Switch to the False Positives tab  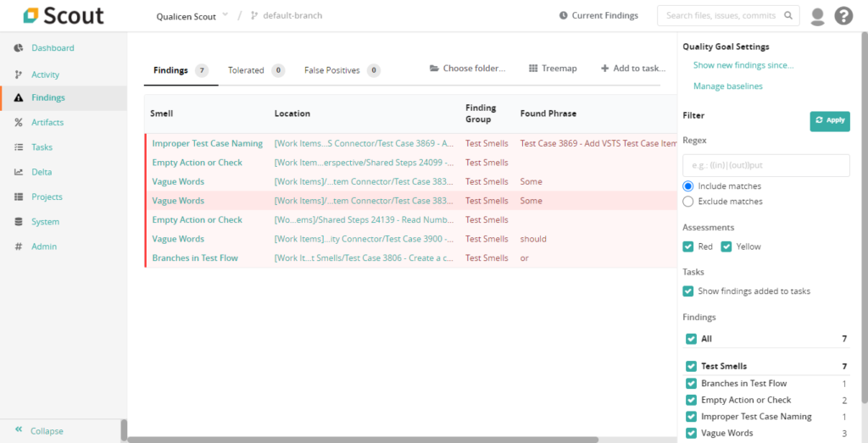331,70
